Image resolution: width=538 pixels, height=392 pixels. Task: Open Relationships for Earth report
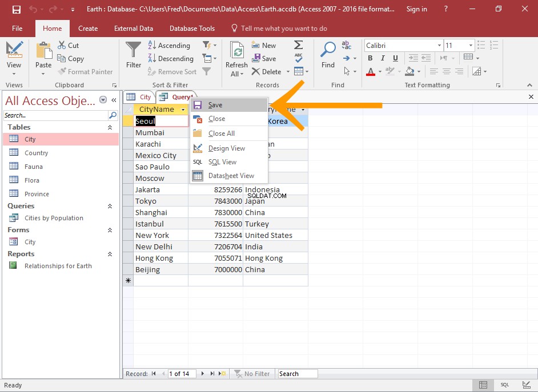tap(61, 266)
